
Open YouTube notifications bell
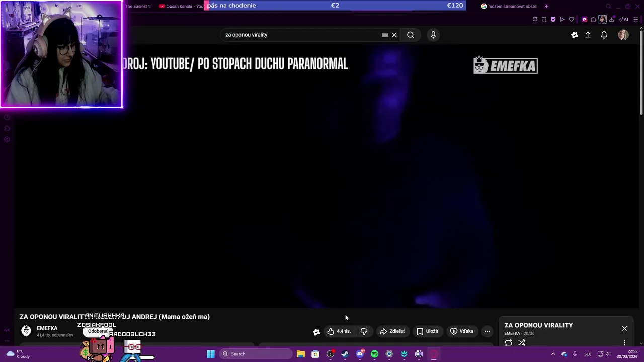click(604, 35)
